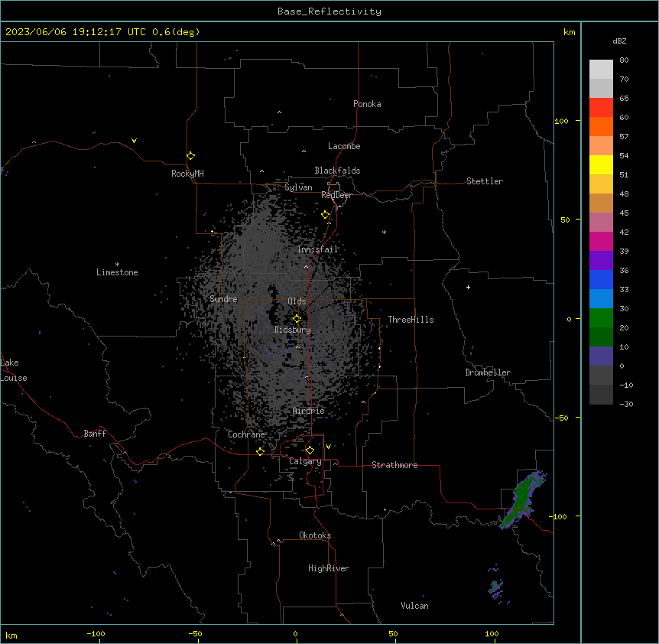This screenshot has height=644, width=659.
Task: Click the Sylvan label
Action: [x=298, y=187]
